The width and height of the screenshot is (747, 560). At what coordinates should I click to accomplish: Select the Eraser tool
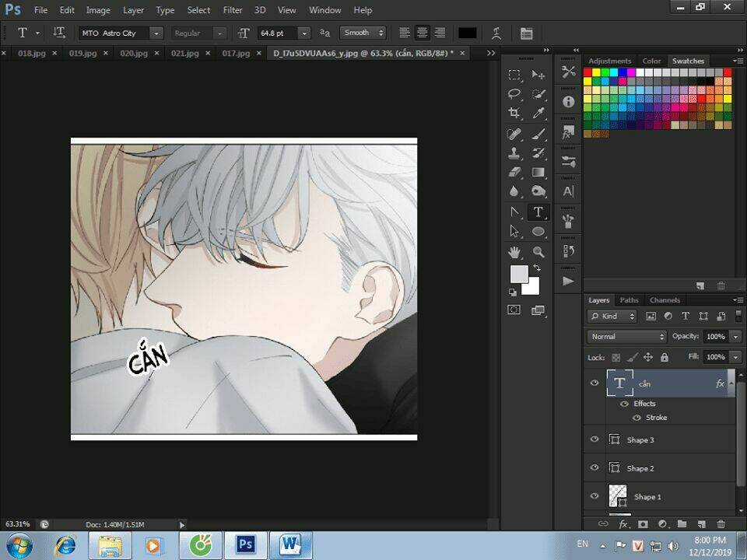(514, 172)
